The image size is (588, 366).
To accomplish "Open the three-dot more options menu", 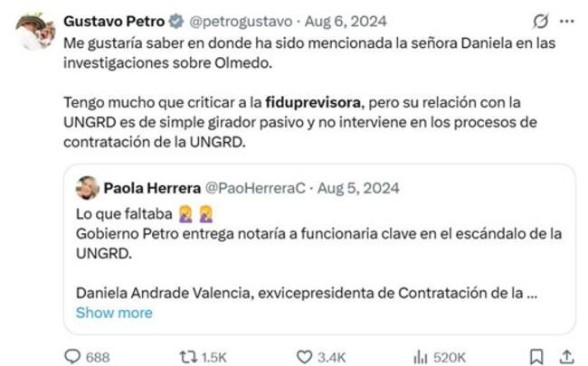I will click(x=567, y=21).
